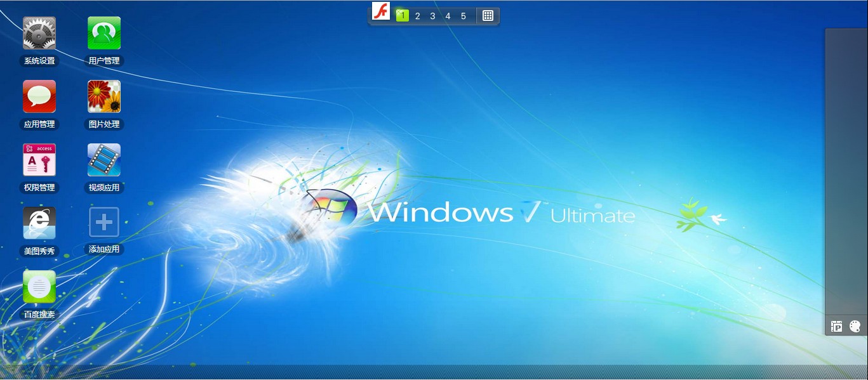Screen dimensions: 868x380
Task: Click the 美图秀秀 text label
Action: (x=39, y=251)
